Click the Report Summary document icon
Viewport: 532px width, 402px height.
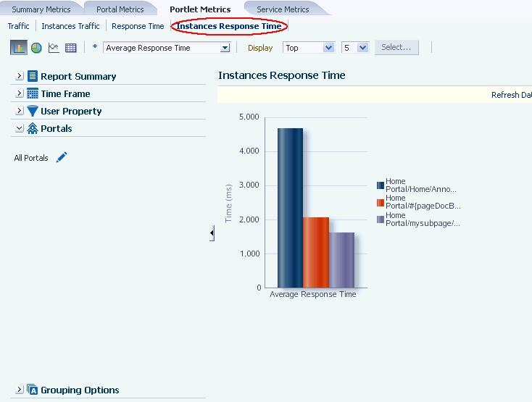point(33,76)
